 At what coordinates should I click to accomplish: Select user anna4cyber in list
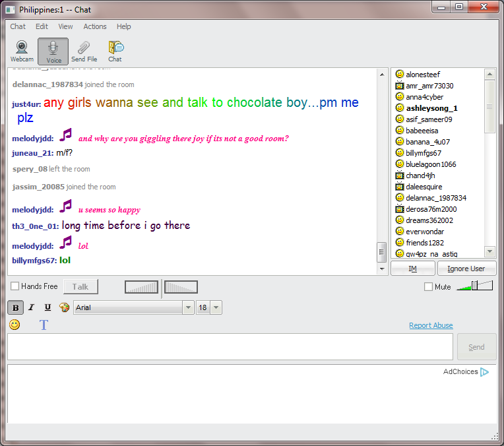[x=424, y=97]
